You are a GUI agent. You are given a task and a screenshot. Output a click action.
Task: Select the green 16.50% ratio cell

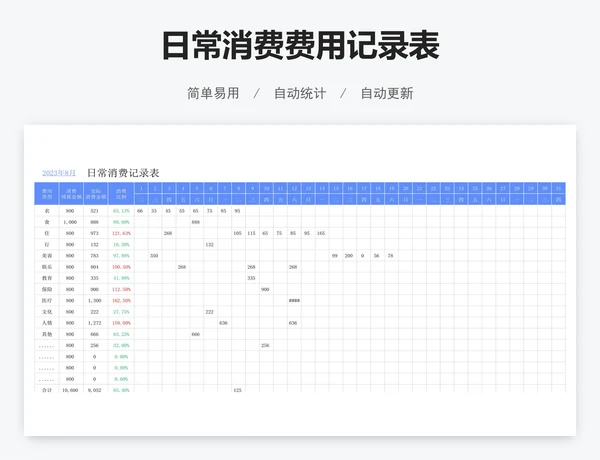coord(121,245)
